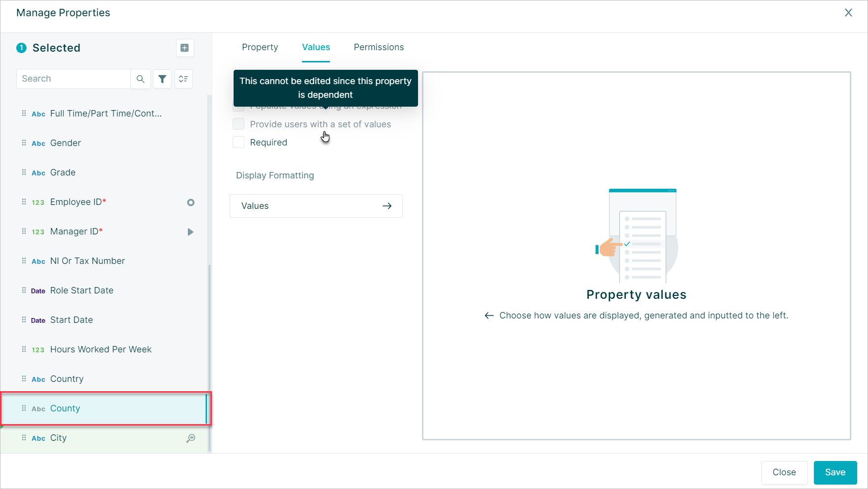Switch to the Values tab
This screenshot has height=489, width=868.
(x=316, y=47)
